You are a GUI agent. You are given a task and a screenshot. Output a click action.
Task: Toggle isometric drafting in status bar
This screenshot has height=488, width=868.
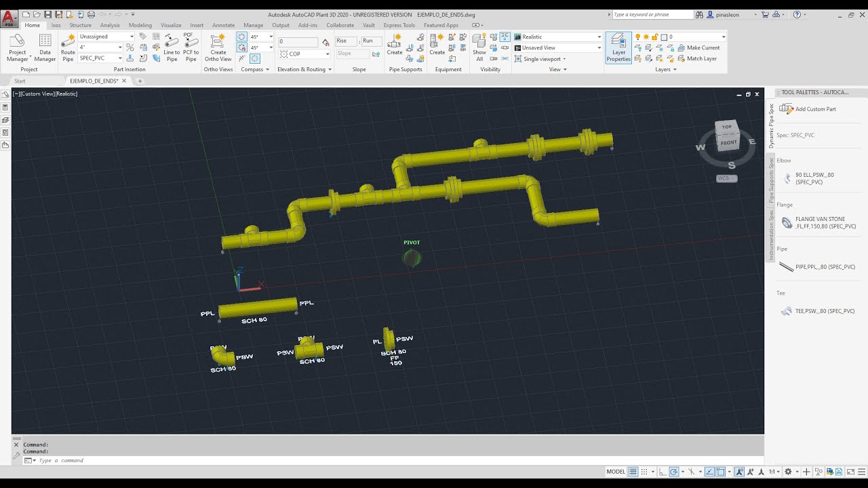point(692,472)
